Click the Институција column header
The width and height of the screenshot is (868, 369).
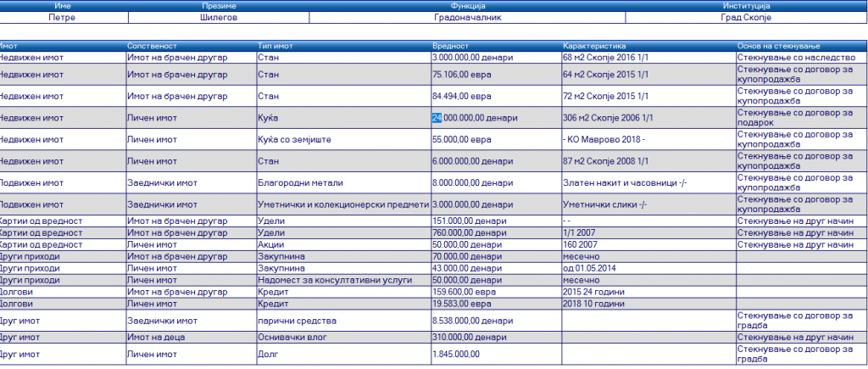[747, 6]
